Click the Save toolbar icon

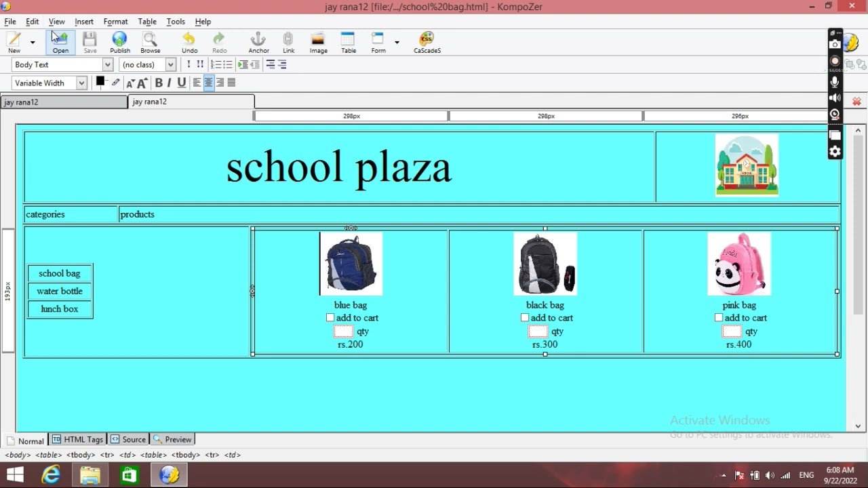pyautogui.click(x=90, y=42)
